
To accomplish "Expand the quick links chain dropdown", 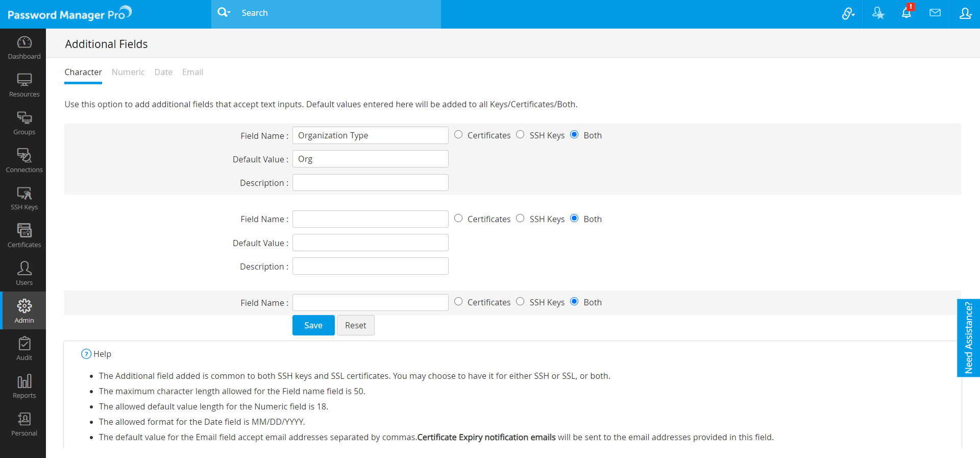I will tap(848, 14).
